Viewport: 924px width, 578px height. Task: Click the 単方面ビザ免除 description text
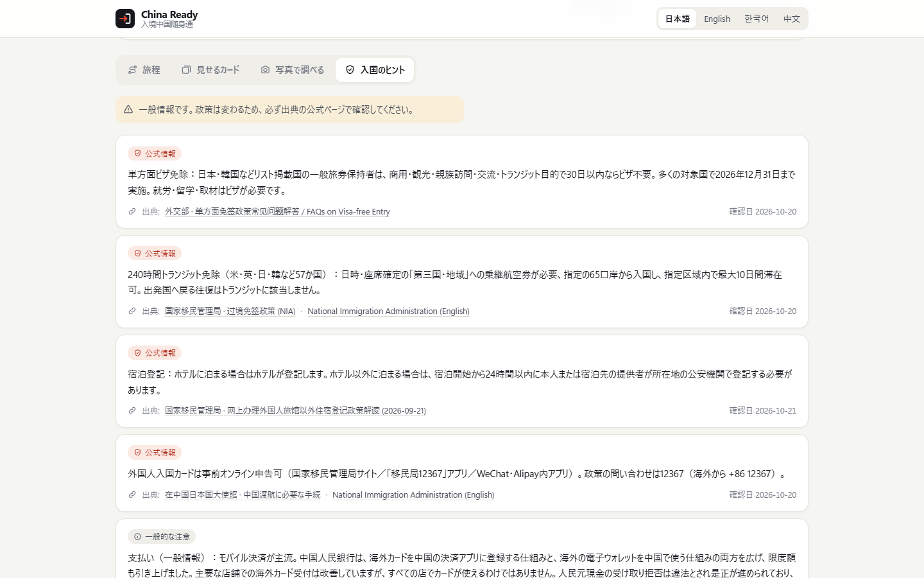[x=461, y=182]
